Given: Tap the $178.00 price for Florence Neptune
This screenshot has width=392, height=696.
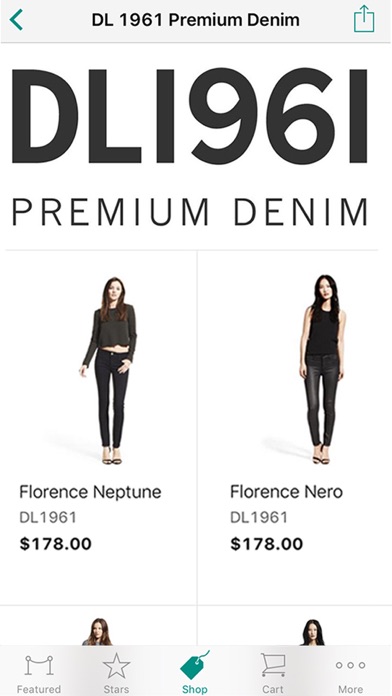Looking at the screenshot, I should [55, 544].
